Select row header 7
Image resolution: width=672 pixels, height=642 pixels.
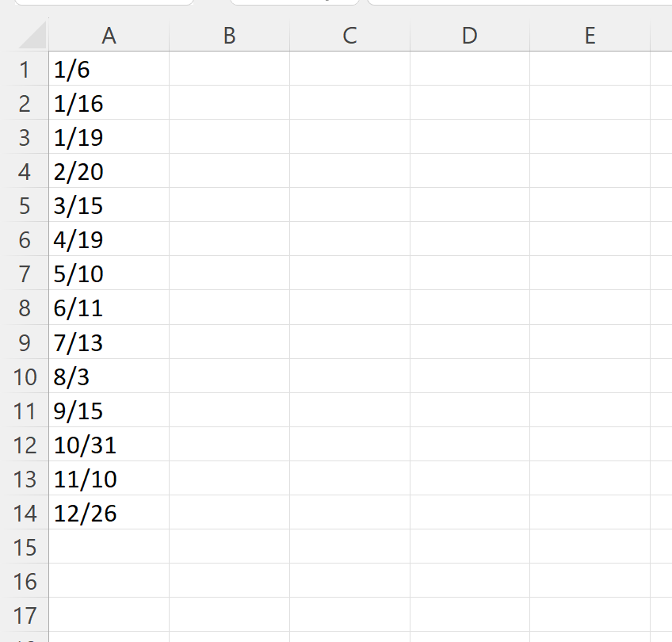26,273
